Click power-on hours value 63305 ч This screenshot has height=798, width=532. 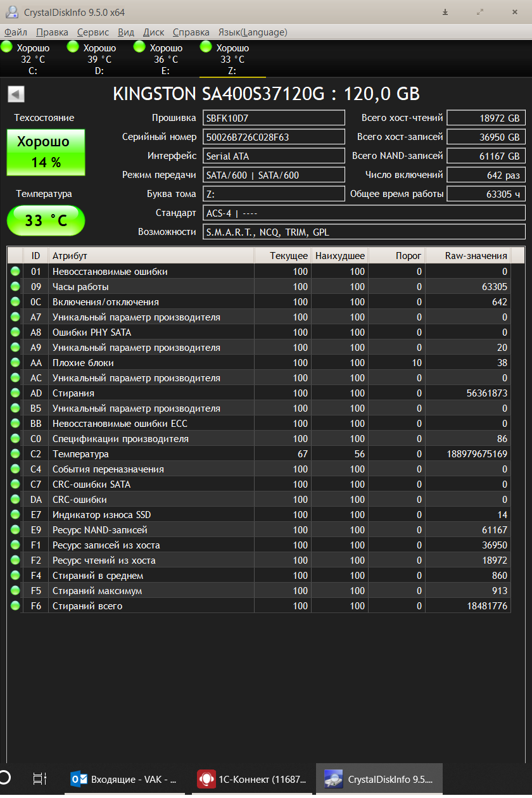click(486, 194)
